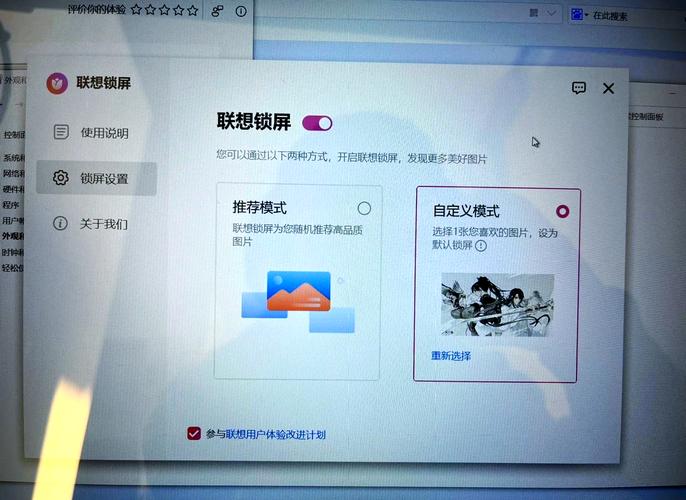This screenshot has width=686, height=500.
Task: Click the Lenovo Lock Screen app logo
Action: point(57,84)
